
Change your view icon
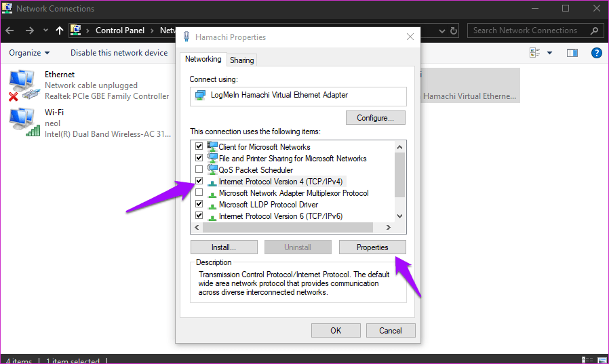[535, 53]
